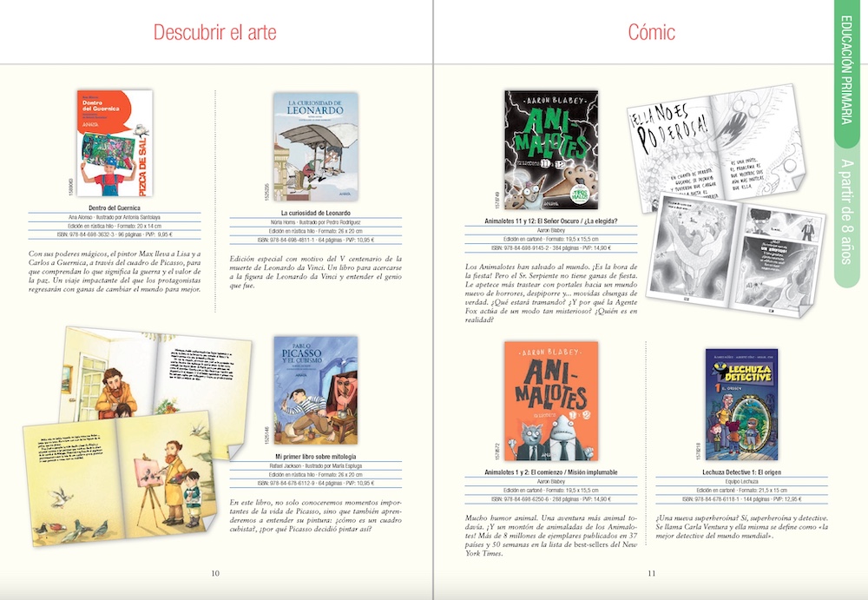Click 'Núria Homs · Ilustrado por Pedro Rodríguez'
Viewport: 868px width, 600px height.
(316, 222)
